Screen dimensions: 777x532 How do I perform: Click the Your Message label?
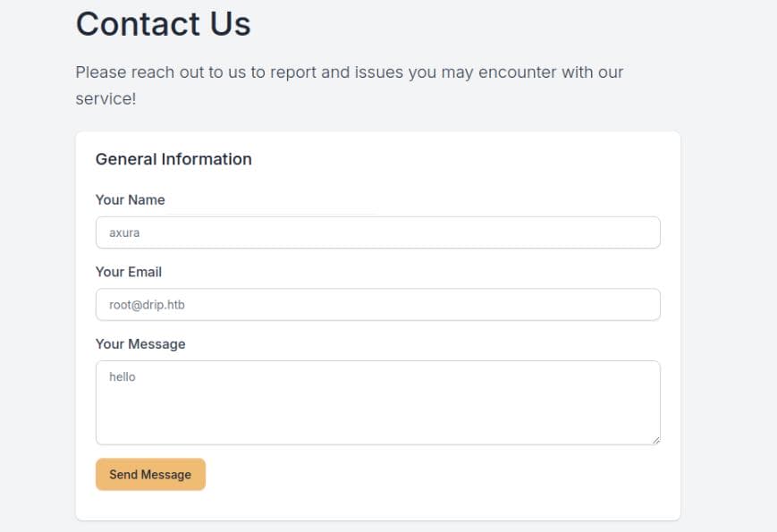click(x=140, y=344)
